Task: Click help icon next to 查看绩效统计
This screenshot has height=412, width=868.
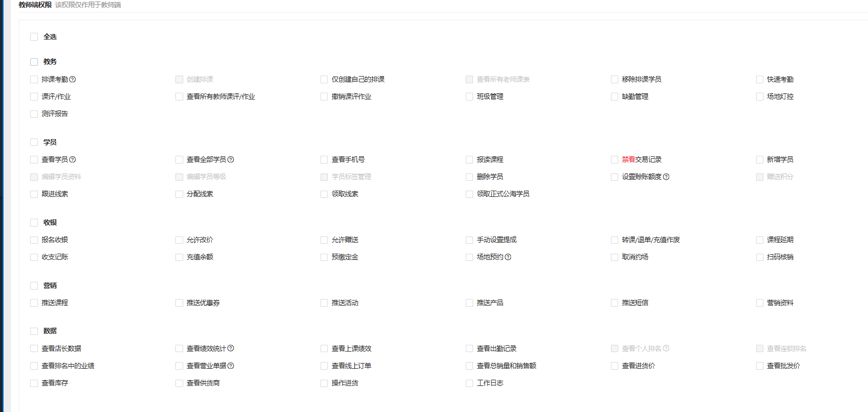Action: click(231, 348)
